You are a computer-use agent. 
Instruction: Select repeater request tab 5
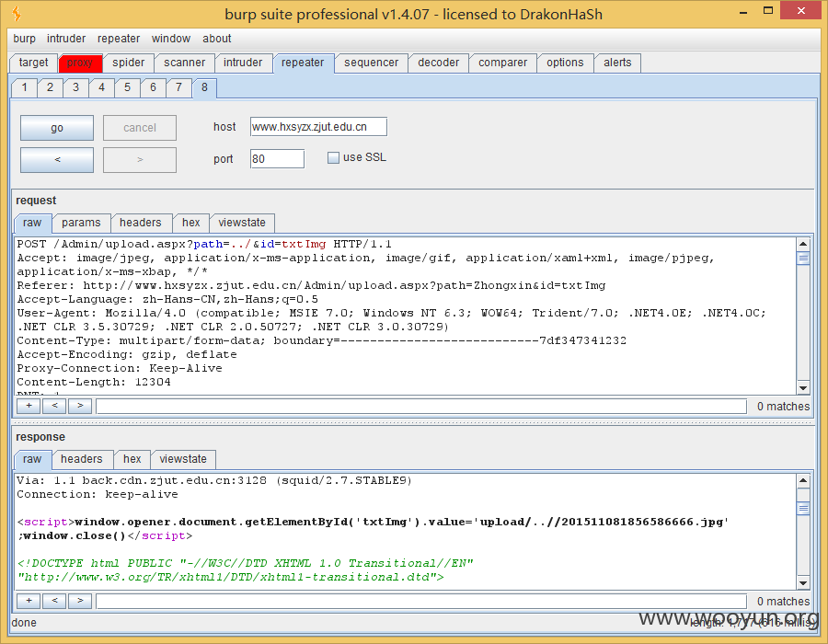pyautogui.click(x=127, y=87)
